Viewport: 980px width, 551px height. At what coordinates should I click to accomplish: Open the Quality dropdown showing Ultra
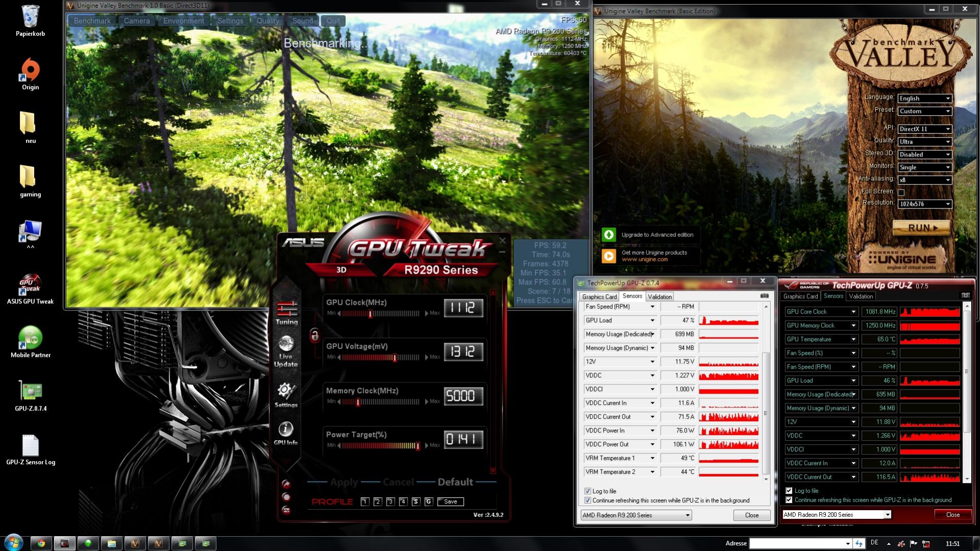(924, 141)
